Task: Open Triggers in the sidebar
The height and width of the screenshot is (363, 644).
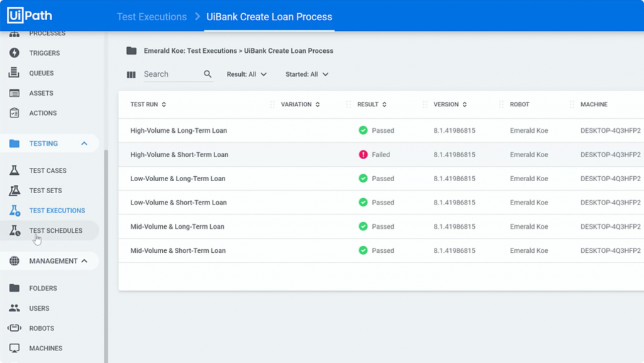Action: 45,53
